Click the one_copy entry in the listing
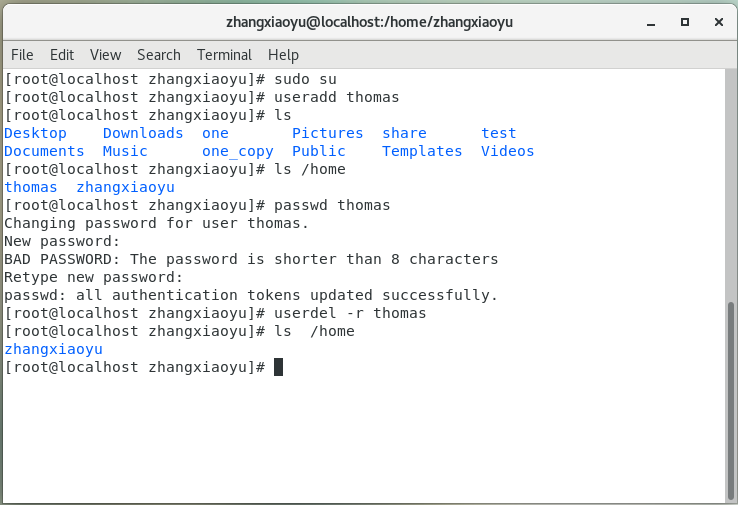The width and height of the screenshot is (738, 505). click(x=237, y=152)
